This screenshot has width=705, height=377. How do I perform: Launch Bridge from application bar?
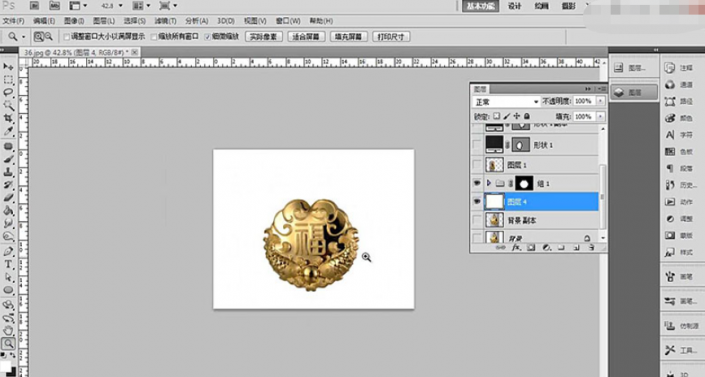click(x=34, y=6)
